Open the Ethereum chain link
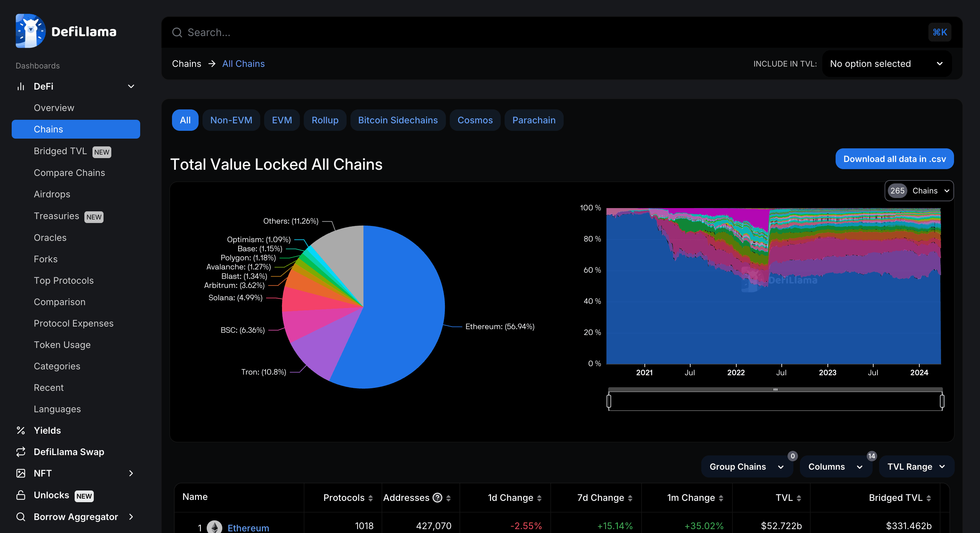 248,528
